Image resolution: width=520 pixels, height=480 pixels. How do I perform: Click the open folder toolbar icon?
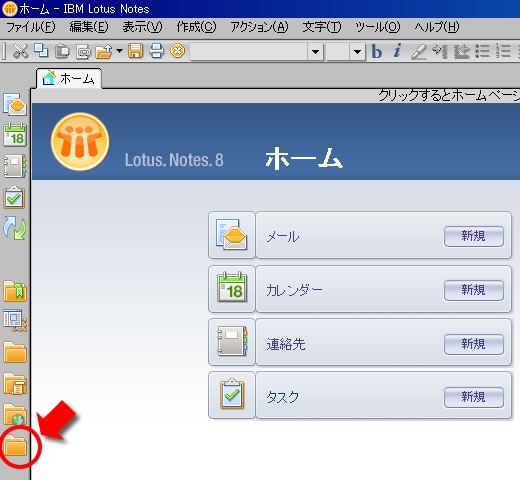[x=104, y=52]
